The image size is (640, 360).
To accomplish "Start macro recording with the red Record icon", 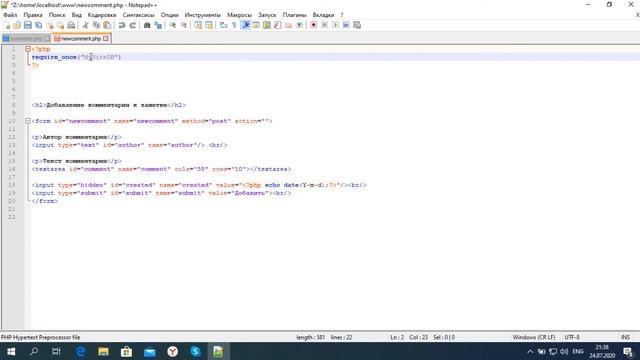I will tap(313, 25).
